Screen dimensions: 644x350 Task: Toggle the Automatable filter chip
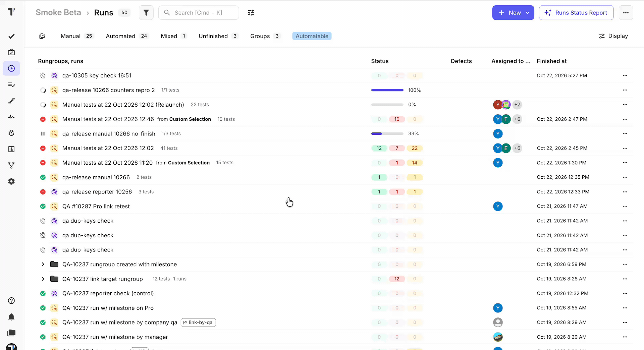tap(312, 36)
